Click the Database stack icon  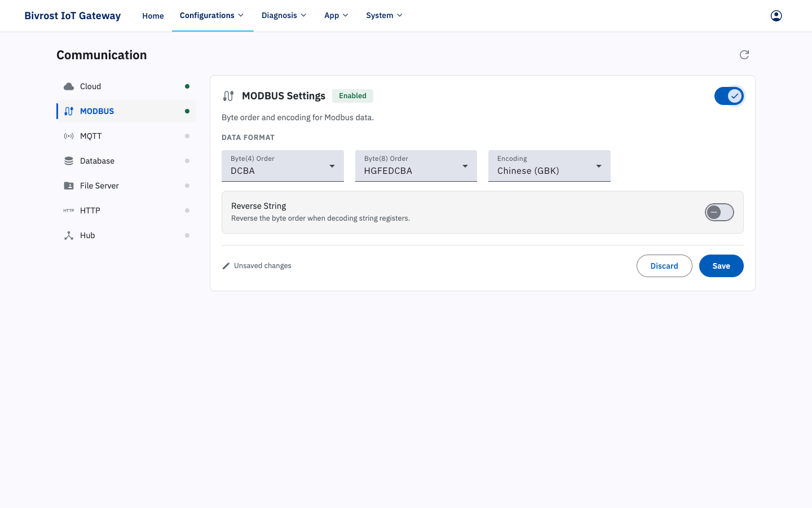[69, 161]
